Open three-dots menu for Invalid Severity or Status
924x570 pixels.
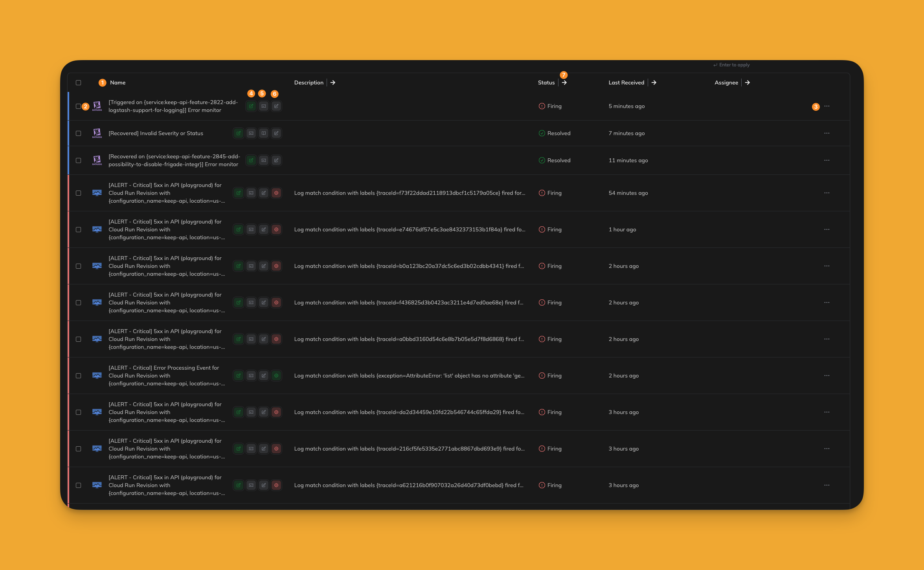[827, 133]
